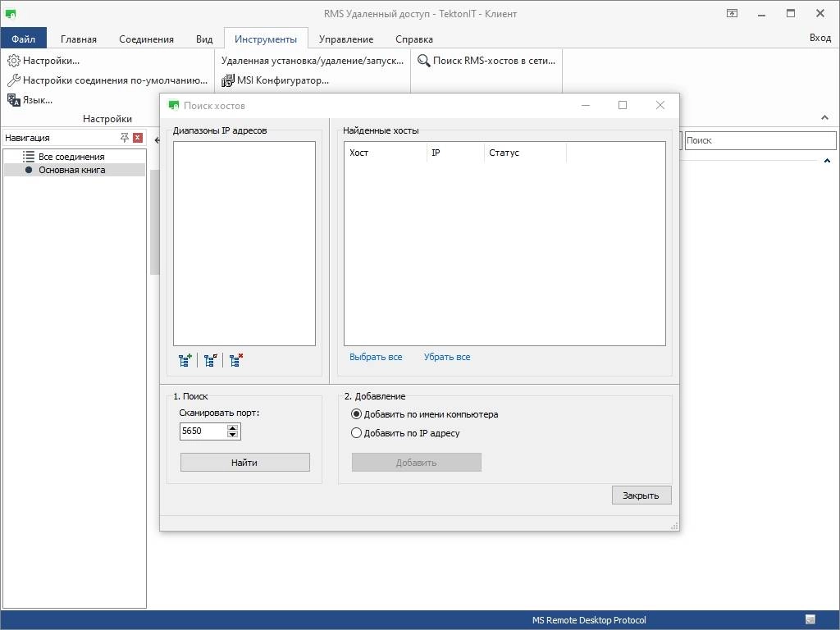Sort by the IP column header
840x630 pixels.
454,153
